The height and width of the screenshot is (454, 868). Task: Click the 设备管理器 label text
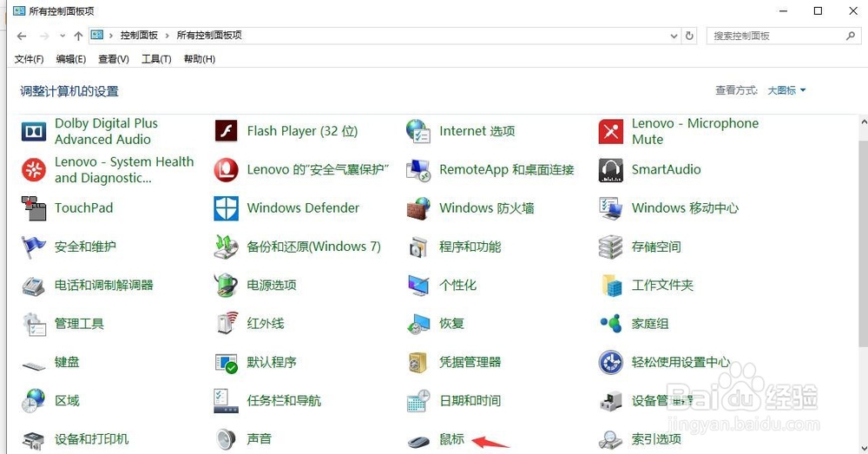tap(662, 401)
